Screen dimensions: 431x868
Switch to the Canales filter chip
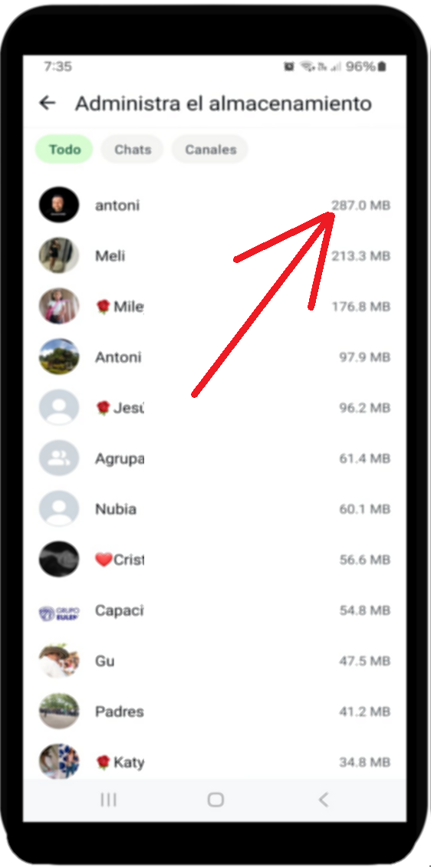pyautogui.click(x=210, y=150)
